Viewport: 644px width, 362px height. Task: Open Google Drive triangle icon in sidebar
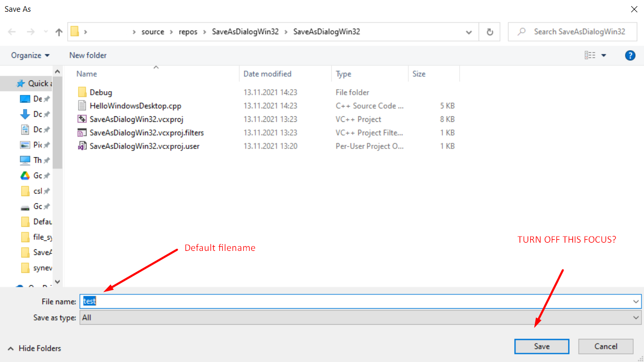coord(25,176)
